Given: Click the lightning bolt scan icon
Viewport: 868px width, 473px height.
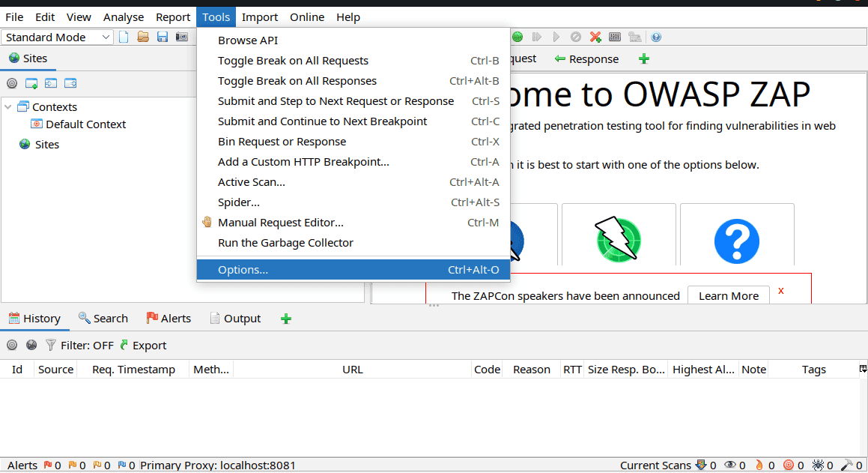Looking at the screenshot, I should click(x=619, y=240).
